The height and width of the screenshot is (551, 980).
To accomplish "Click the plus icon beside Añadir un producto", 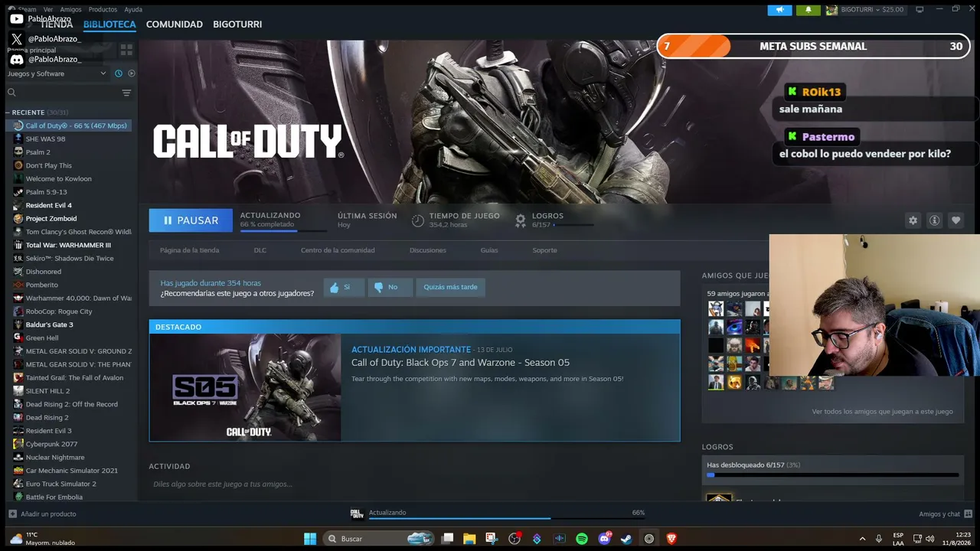I will click(12, 514).
